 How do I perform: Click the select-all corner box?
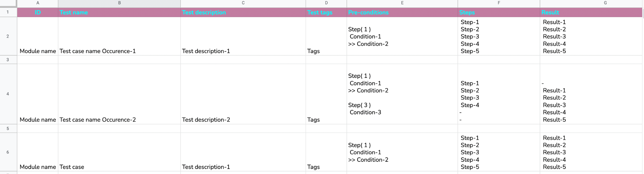tap(8, 3)
